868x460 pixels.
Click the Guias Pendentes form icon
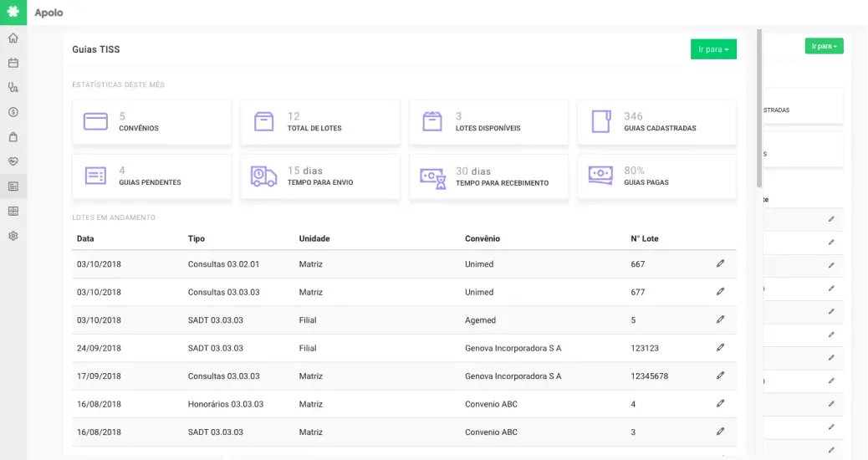95,176
